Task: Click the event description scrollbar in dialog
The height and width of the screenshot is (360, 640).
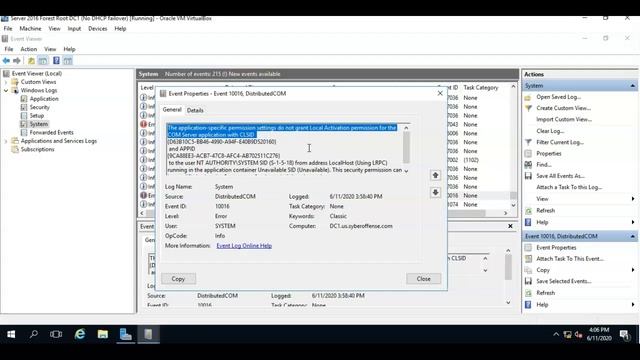Action: coord(406,149)
